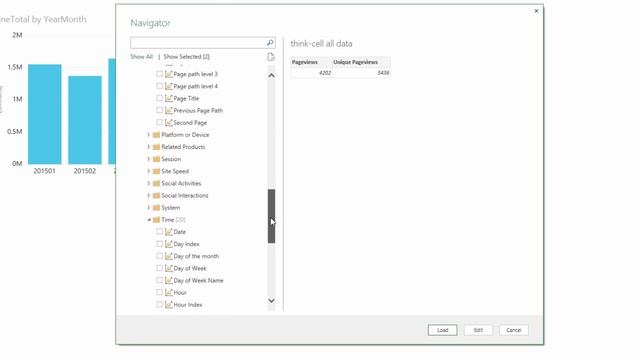Click the Social Activities folder icon
The image size is (640, 360).
156,183
